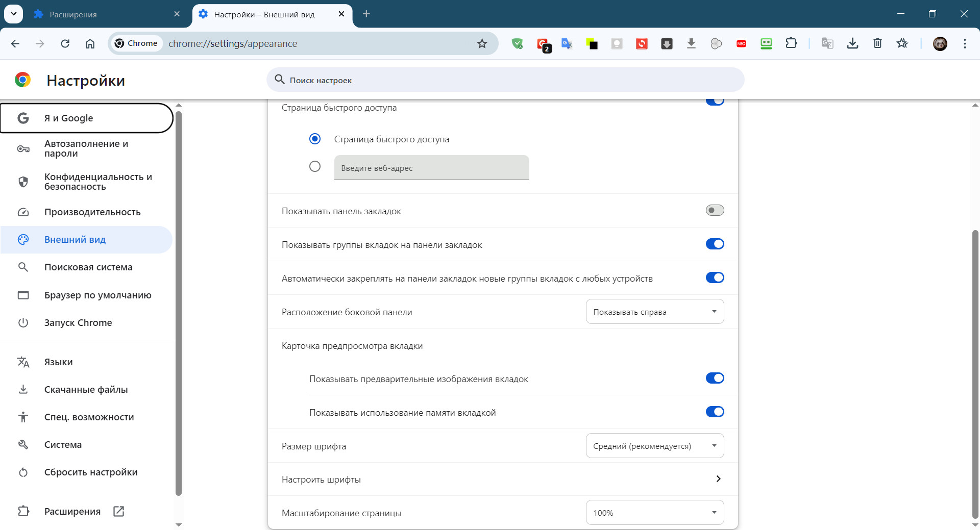Open the Масштабирование страницы dropdown
This screenshot has height=530, width=980.
coord(655,513)
